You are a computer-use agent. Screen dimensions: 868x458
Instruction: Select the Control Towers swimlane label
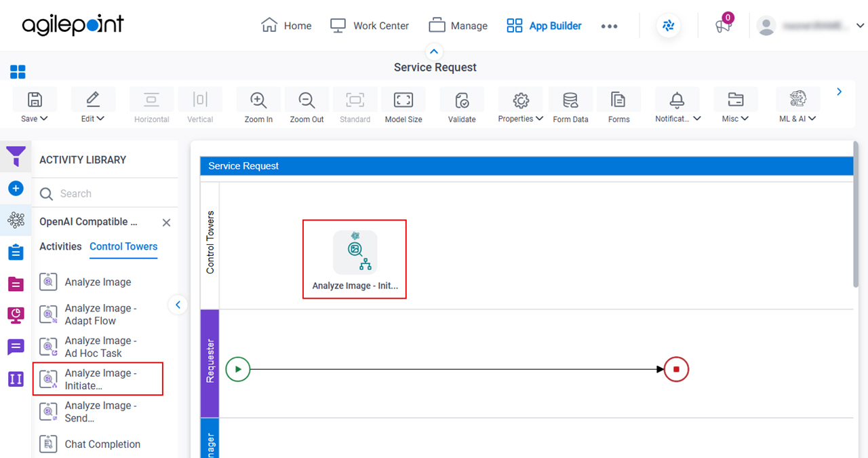(x=210, y=242)
